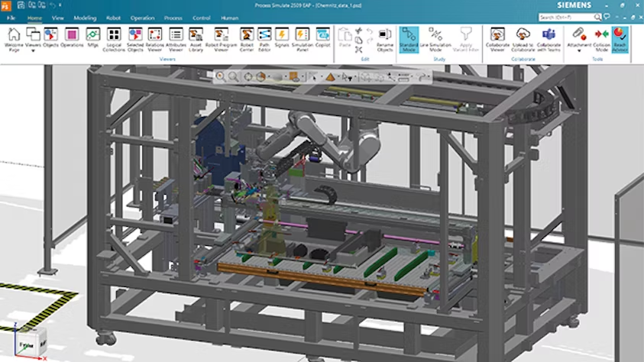This screenshot has width=644, height=362.
Task: Open the File menu
Action: coord(11,17)
